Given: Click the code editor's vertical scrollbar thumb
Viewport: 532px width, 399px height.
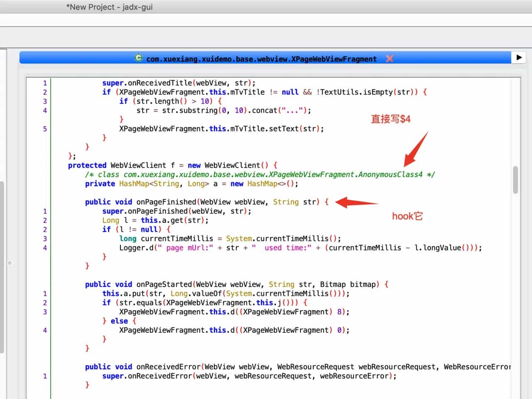Looking at the screenshot, I should [515, 180].
